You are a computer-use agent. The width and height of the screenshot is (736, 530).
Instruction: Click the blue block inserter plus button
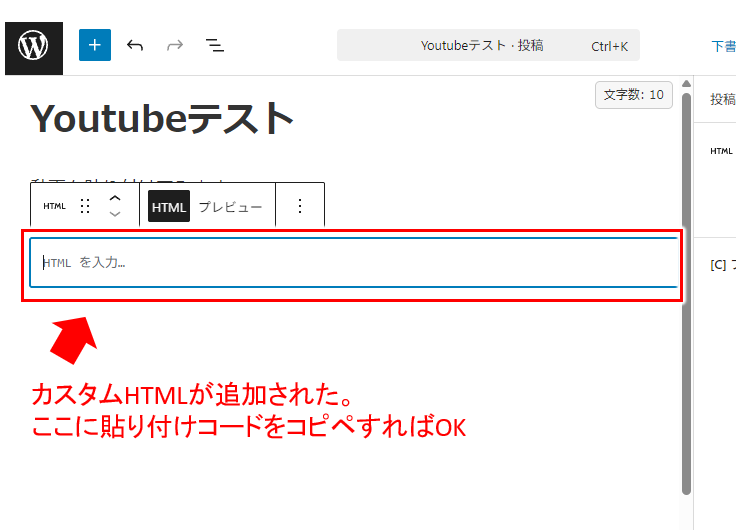pyautogui.click(x=95, y=45)
